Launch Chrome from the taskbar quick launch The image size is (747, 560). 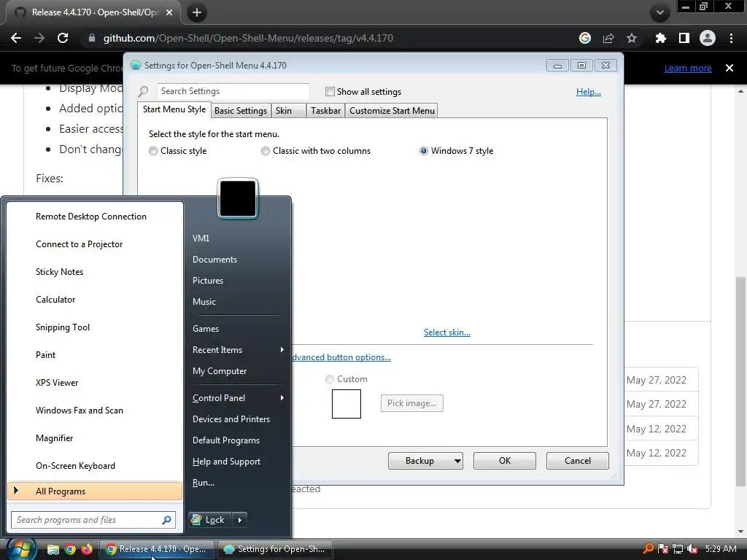[x=70, y=550]
